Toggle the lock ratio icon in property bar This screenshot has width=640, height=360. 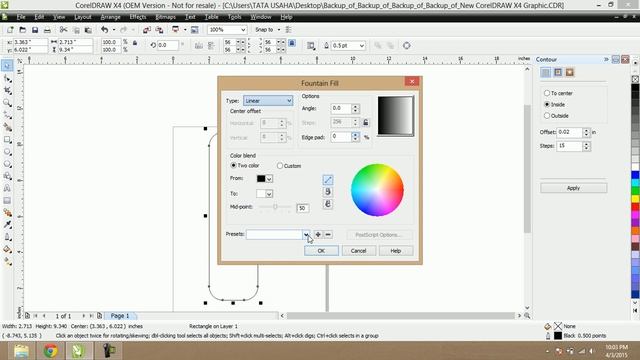tap(135, 43)
